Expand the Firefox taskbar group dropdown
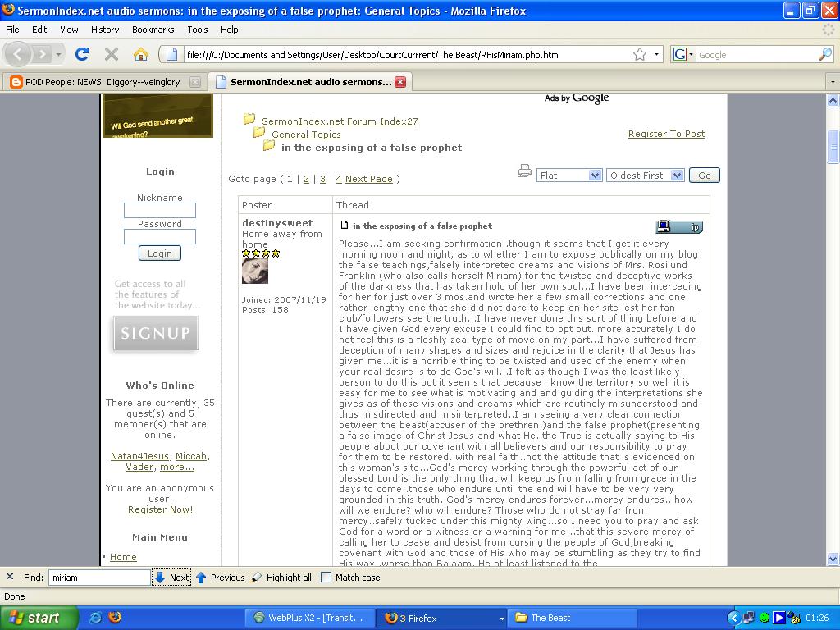 pyautogui.click(x=502, y=619)
